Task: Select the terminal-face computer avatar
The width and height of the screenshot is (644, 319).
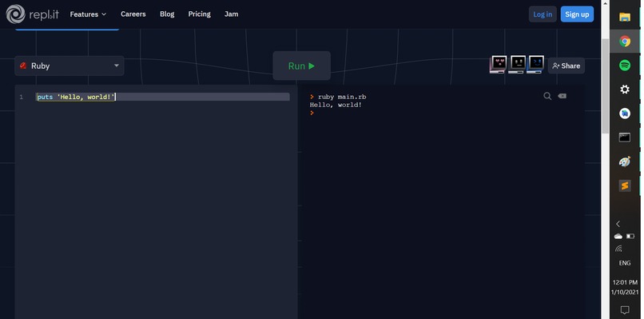Action: pos(535,65)
